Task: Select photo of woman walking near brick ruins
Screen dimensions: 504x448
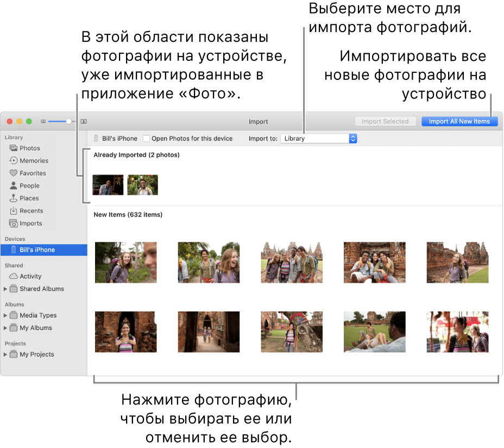Action: click(457, 263)
